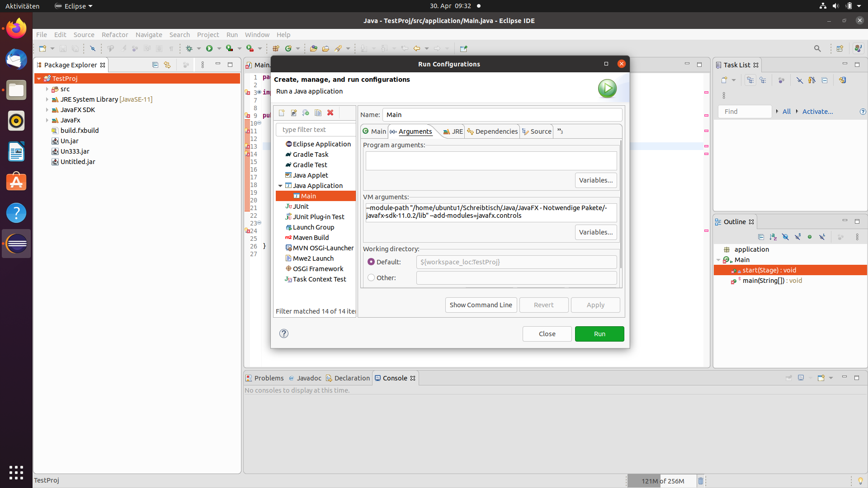Viewport: 868px width, 488px height.
Task: Click Hide Fields icon in Outline
Action: (785, 237)
